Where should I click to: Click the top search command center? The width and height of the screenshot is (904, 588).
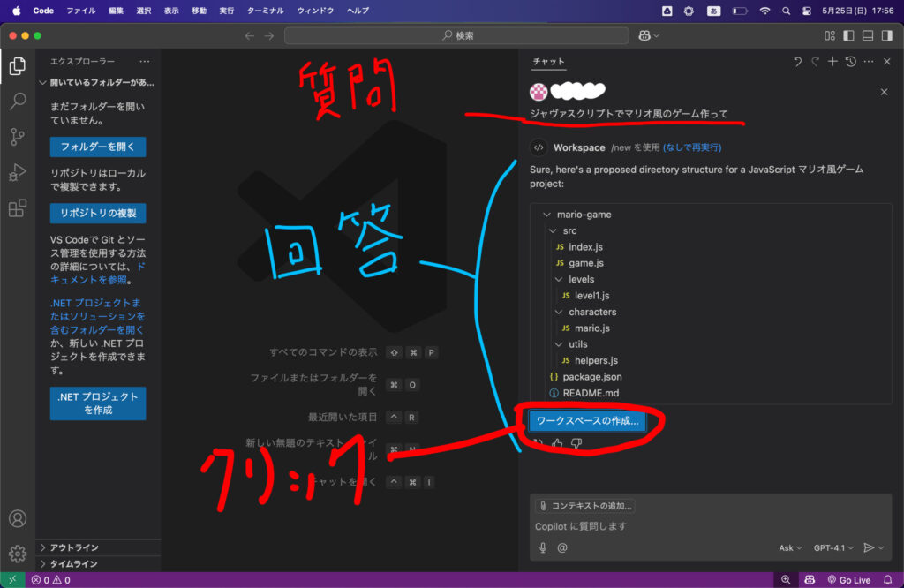click(x=456, y=35)
